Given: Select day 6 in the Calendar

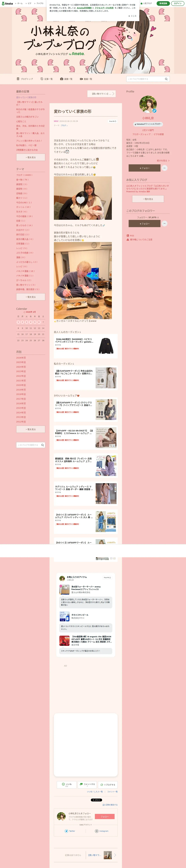Looking at the screenshot, I should [39, 322].
